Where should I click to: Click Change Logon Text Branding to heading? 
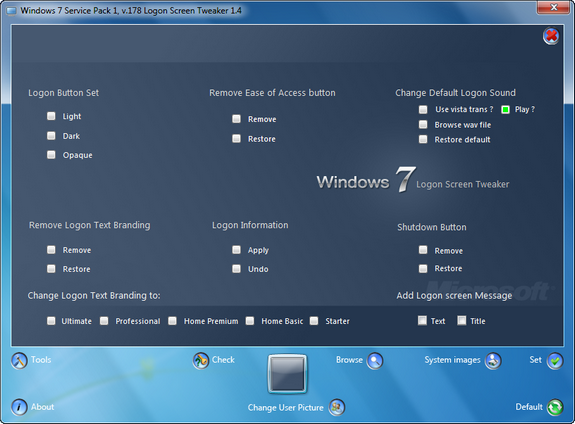coord(94,296)
